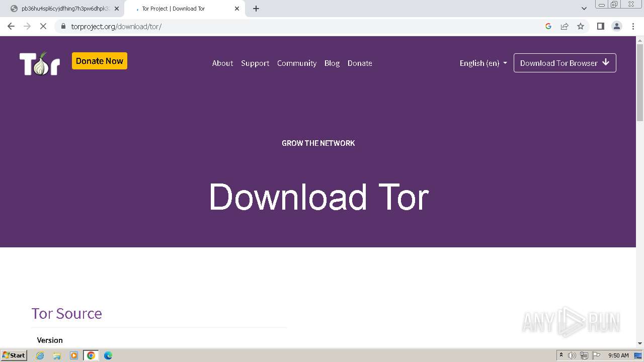The width and height of the screenshot is (644, 362).
Task: Share this page icon
Action: [x=565, y=26]
